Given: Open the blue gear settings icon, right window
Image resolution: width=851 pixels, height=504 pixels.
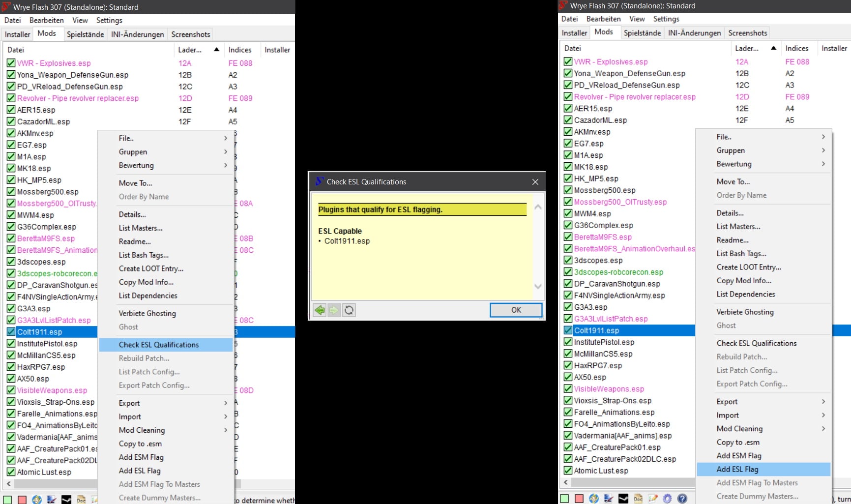Looking at the screenshot, I should [667, 499].
